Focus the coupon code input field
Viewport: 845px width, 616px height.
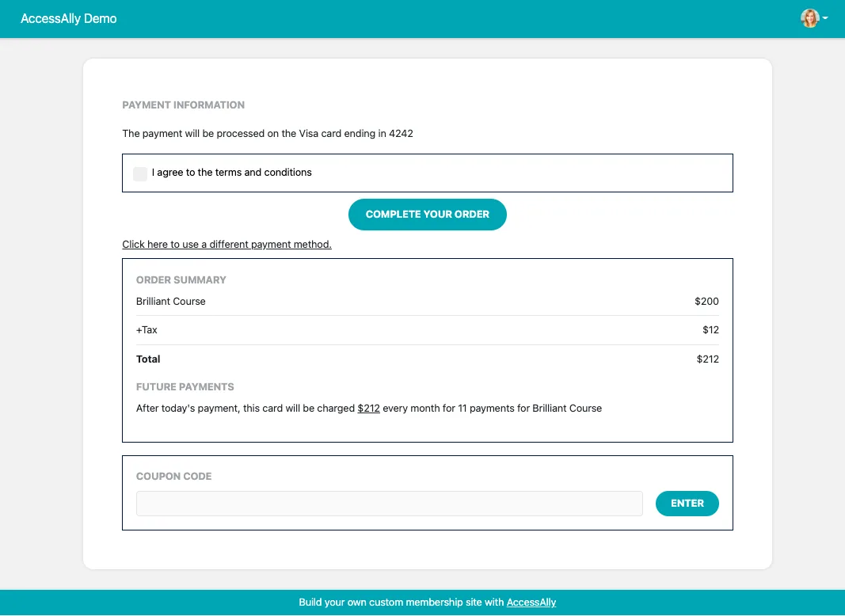click(x=389, y=504)
